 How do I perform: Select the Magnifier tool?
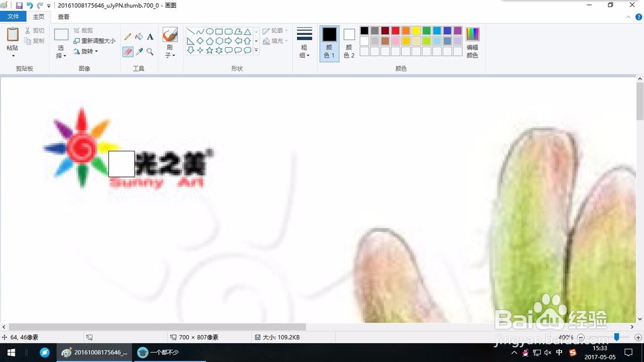(150, 52)
